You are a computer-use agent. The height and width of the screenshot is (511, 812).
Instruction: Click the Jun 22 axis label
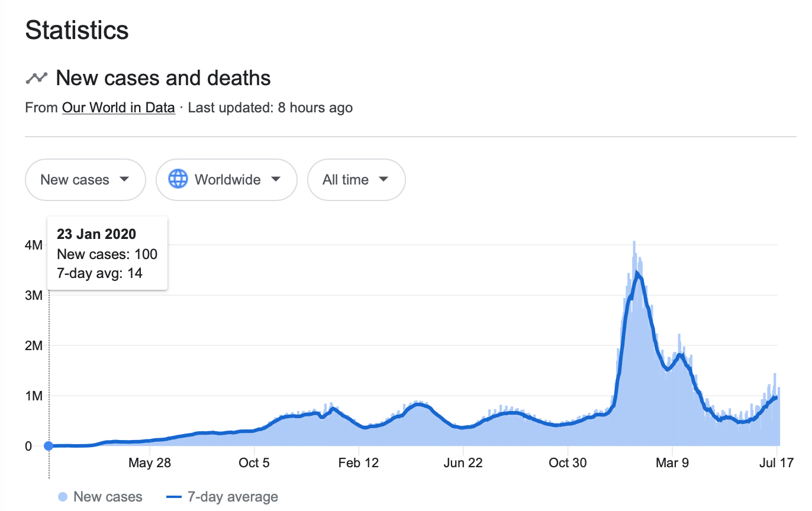pyautogui.click(x=463, y=463)
